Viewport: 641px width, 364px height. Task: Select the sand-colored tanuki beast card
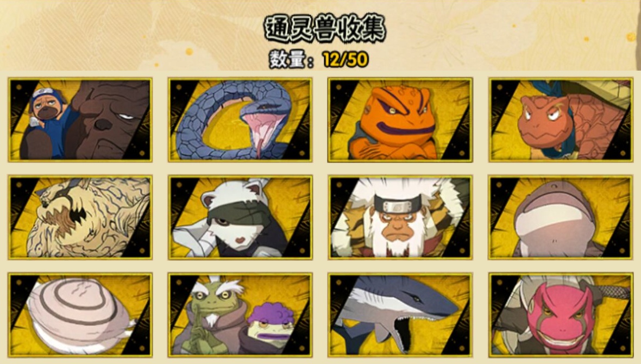[80, 217]
